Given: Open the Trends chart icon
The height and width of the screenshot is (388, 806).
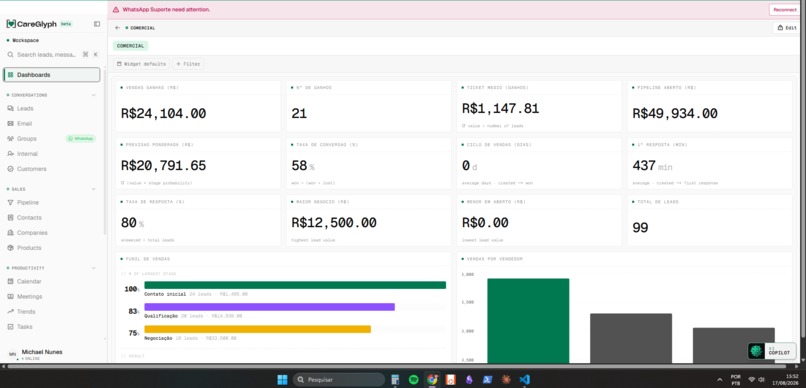Looking at the screenshot, I should point(11,311).
